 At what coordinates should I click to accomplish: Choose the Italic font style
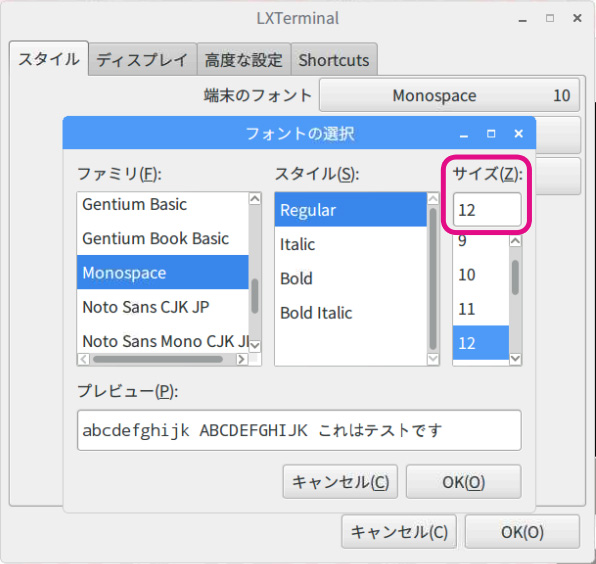350,244
